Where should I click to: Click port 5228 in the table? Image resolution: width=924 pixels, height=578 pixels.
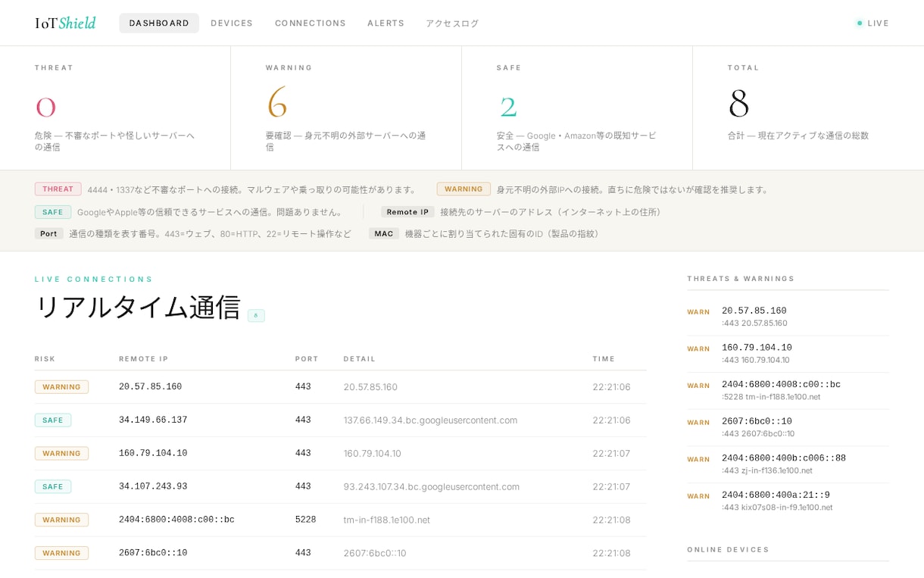tap(305, 520)
